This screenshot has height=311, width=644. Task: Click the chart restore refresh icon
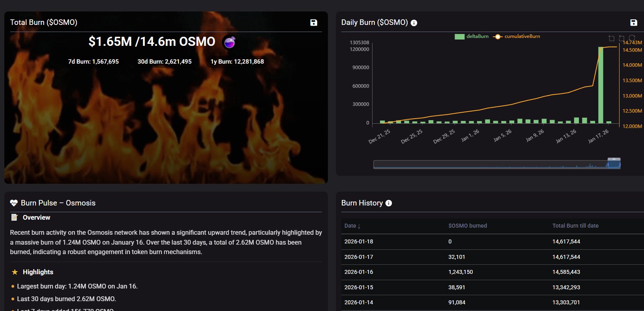click(x=632, y=38)
